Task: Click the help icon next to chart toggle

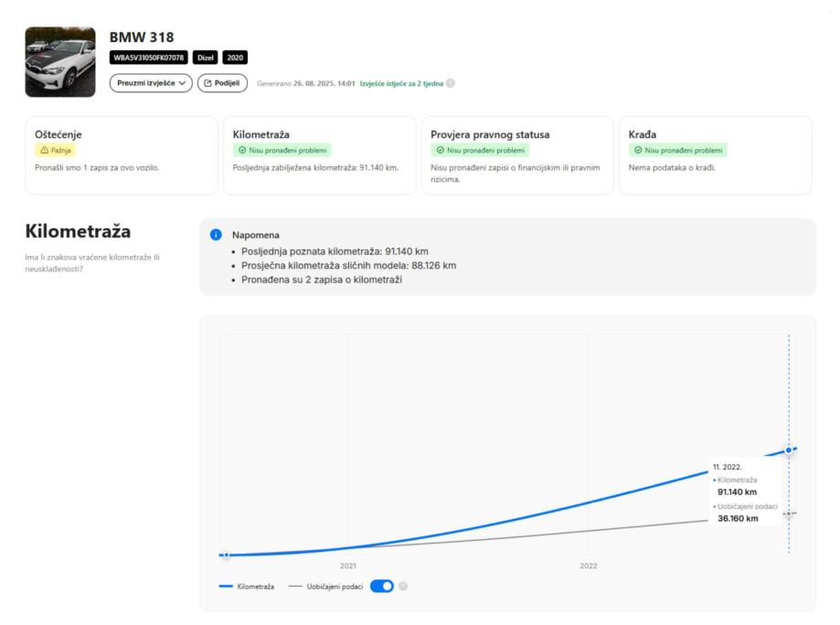Action: [403, 586]
